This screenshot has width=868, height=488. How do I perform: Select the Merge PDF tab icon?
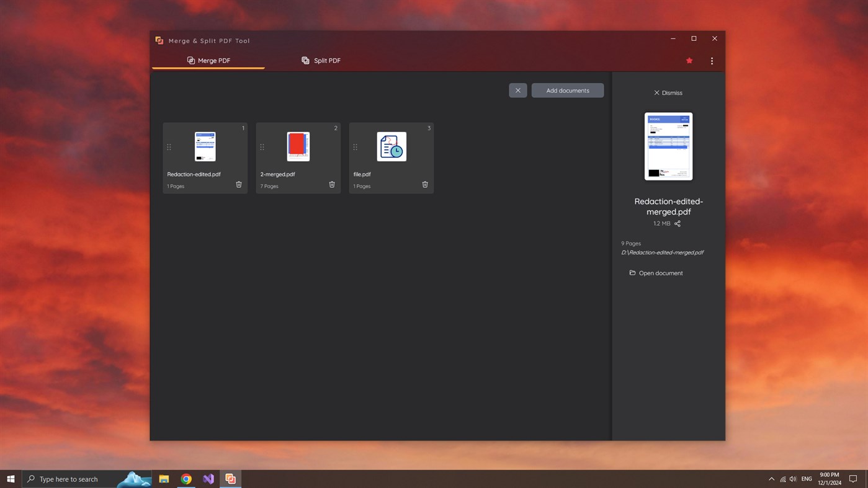coord(190,60)
